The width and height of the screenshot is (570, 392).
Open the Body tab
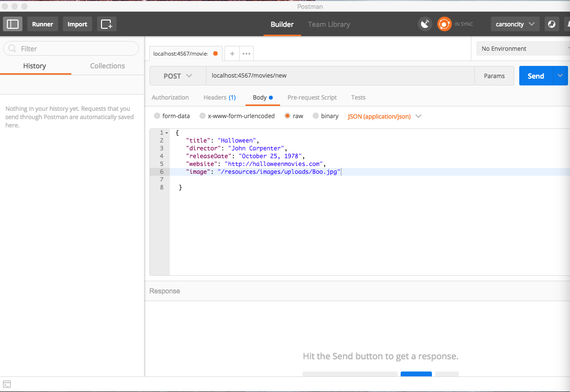coord(263,98)
